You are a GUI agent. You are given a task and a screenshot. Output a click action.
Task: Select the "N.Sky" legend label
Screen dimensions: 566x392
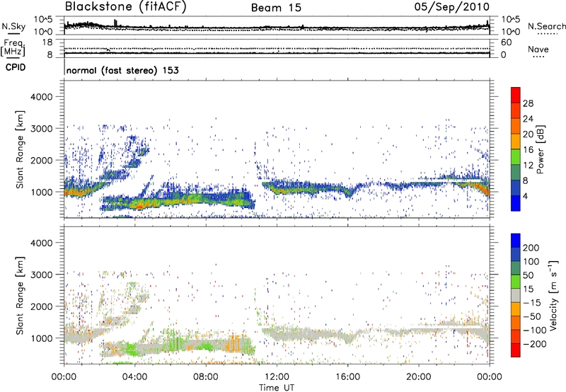(x=13, y=26)
